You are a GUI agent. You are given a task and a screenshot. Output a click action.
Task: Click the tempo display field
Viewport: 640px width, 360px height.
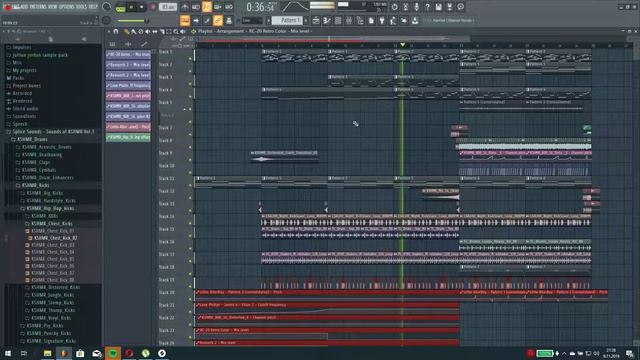tap(168, 7)
